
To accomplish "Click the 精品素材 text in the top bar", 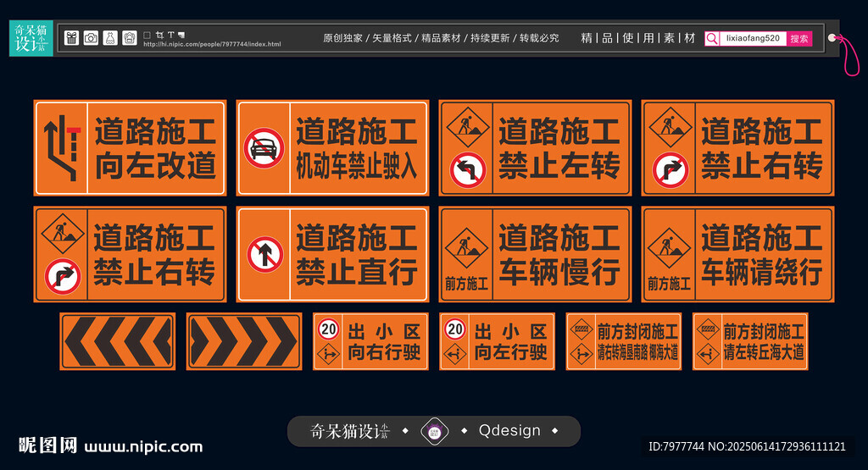I will pyautogui.click(x=441, y=38).
